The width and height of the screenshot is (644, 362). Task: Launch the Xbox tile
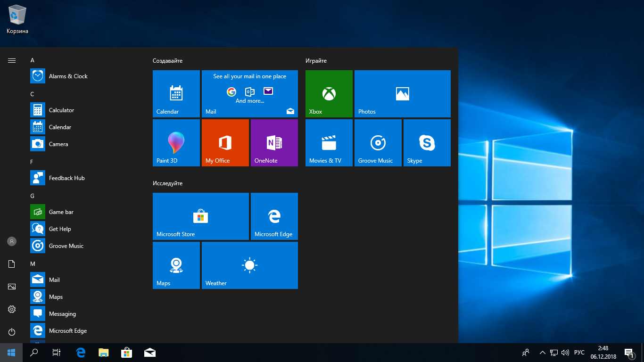click(x=329, y=94)
